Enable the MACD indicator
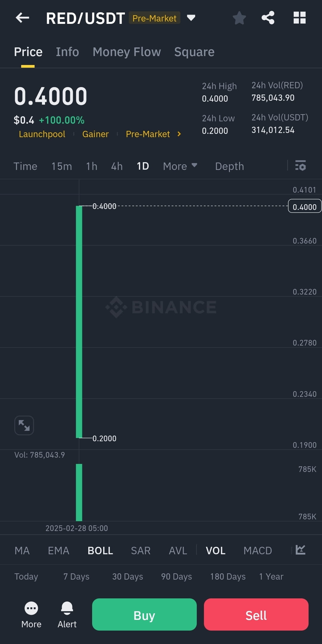Image resolution: width=322 pixels, height=644 pixels. (x=258, y=551)
